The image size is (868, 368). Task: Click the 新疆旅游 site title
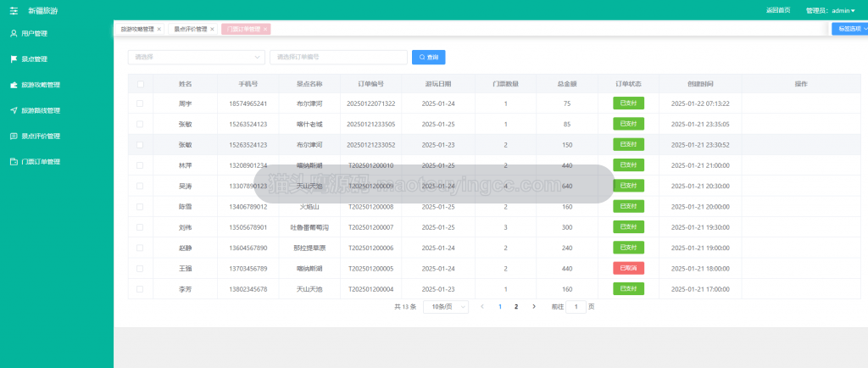(x=42, y=10)
